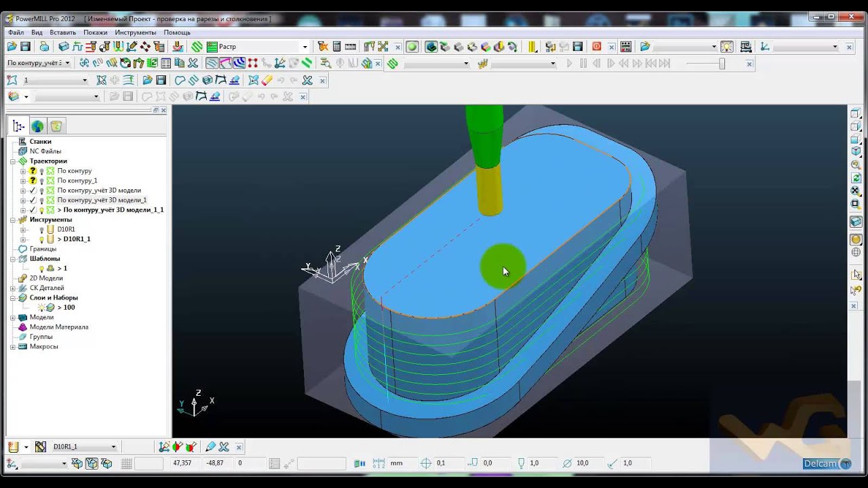The image size is (868, 488).
Task: Click the toolpath point-distribution red dots icon
Action: point(253,63)
